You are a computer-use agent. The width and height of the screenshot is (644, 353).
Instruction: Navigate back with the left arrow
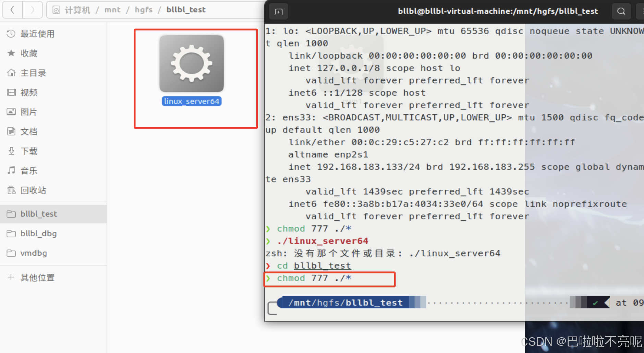(x=12, y=10)
